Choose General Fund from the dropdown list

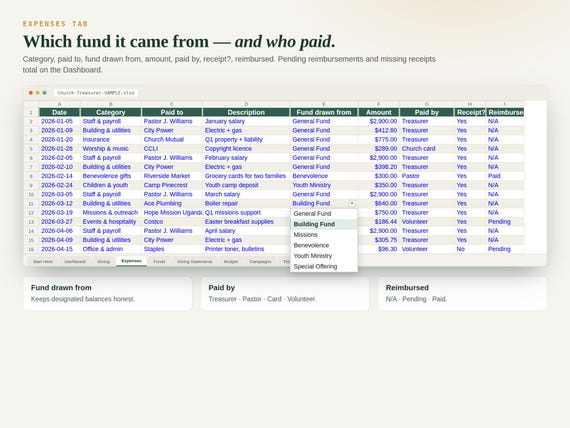(324, 213)
